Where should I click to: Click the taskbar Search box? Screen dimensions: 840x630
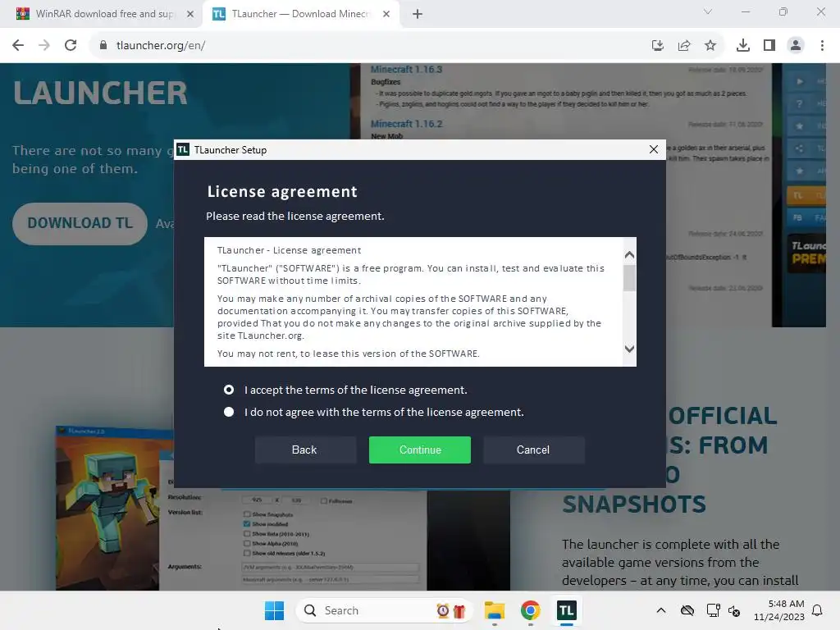pyautogui.click(x=384, y=610)
